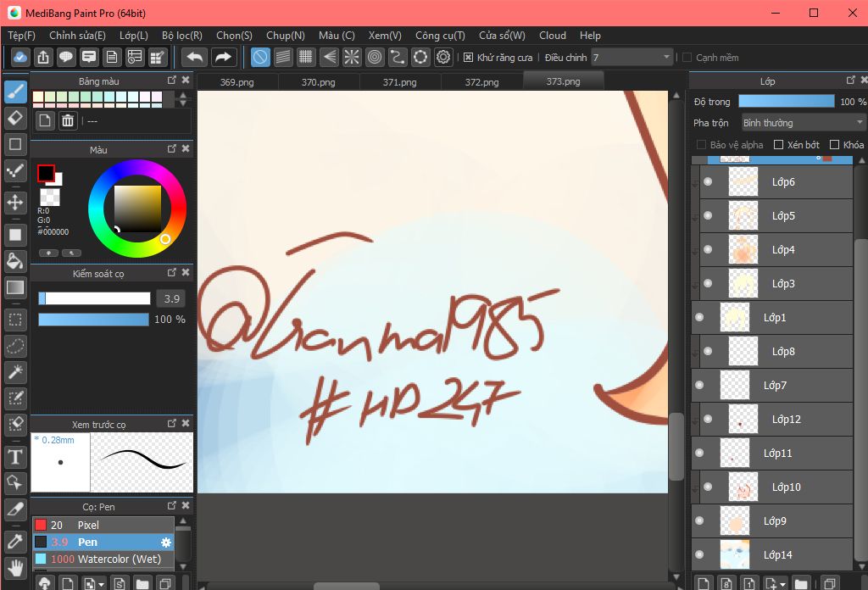Click the export share icon in toolbar
The height and width of the screenshot is (590, 868).
tap(43, 57)
